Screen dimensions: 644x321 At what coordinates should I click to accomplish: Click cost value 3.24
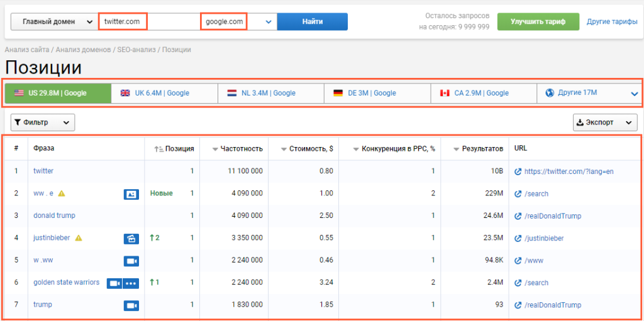coord(326,283)
